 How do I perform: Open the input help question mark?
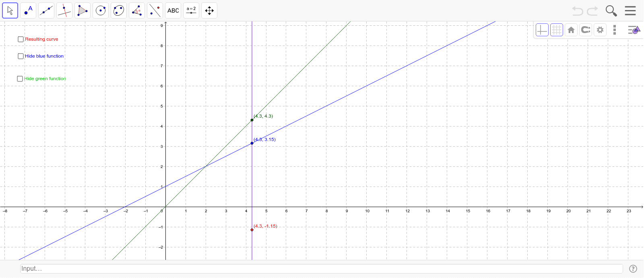tap(633, 269)
